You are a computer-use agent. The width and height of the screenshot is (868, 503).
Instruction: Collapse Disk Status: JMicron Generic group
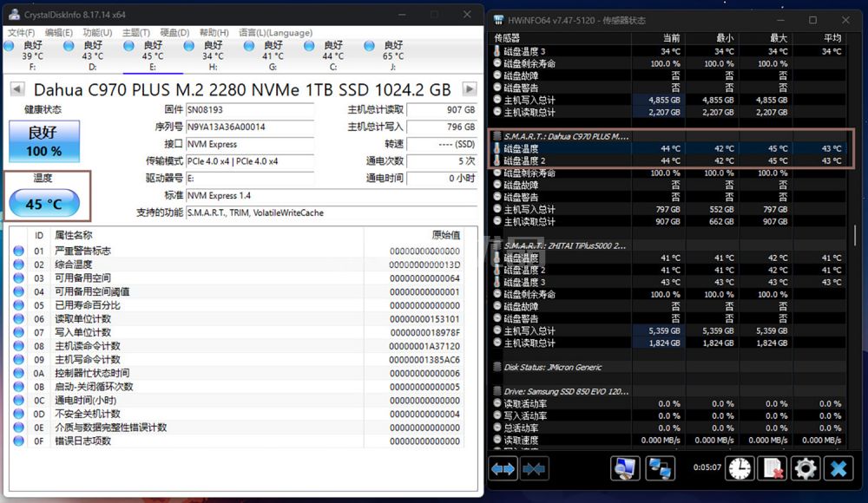click(497, 367)
